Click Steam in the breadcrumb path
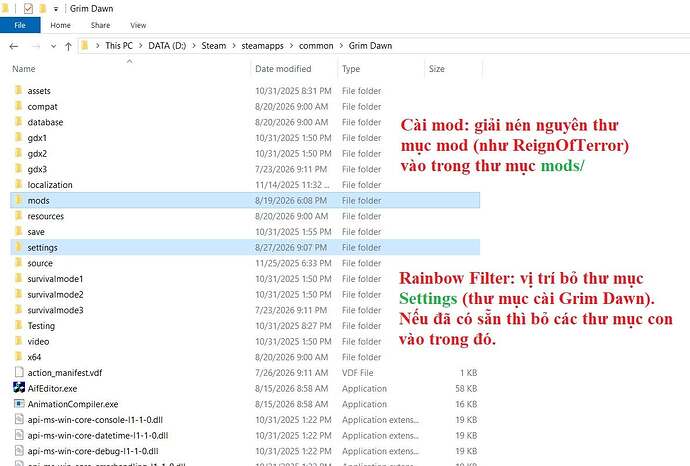 pos(213,46)
